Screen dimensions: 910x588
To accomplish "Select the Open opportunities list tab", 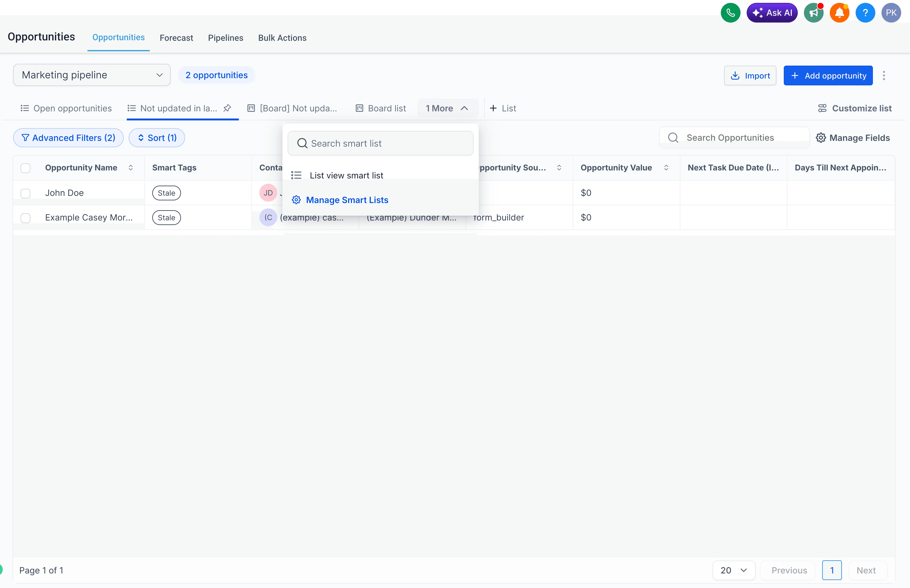I will pyautogui.click(x=66, y=108).
